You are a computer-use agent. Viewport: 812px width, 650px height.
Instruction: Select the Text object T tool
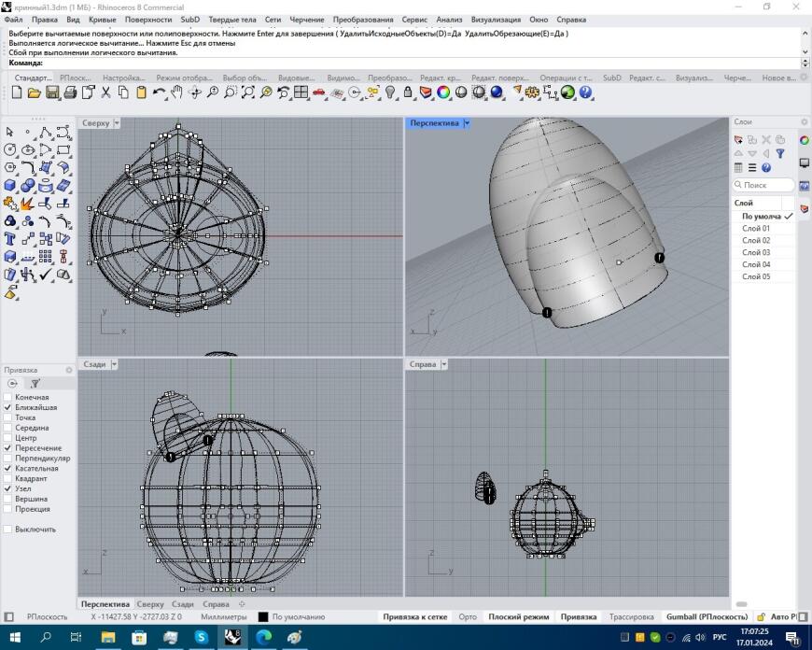10,239
